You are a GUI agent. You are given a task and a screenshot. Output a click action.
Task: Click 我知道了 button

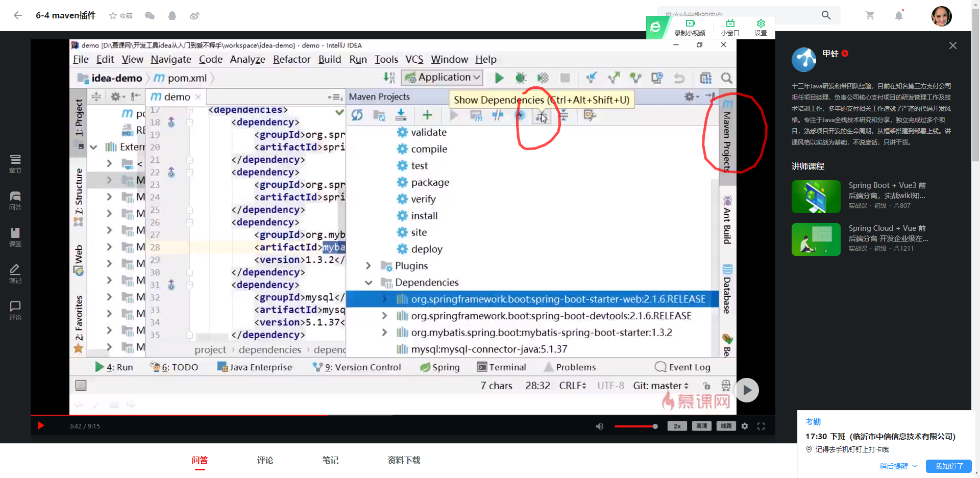click(949, 466)
